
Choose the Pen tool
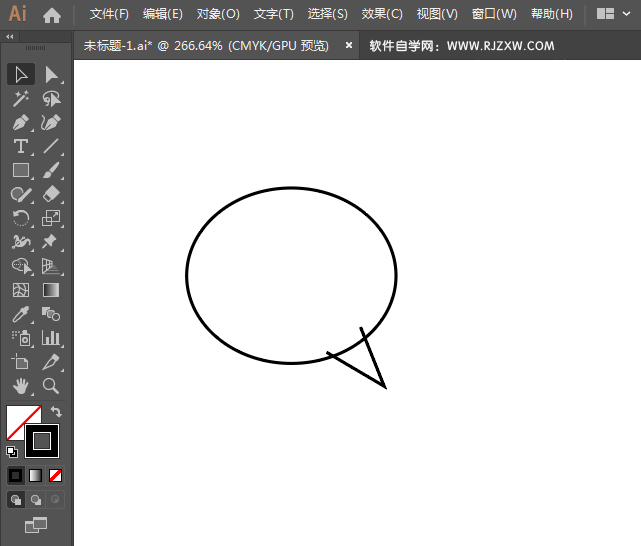click(x=21, y=122)
